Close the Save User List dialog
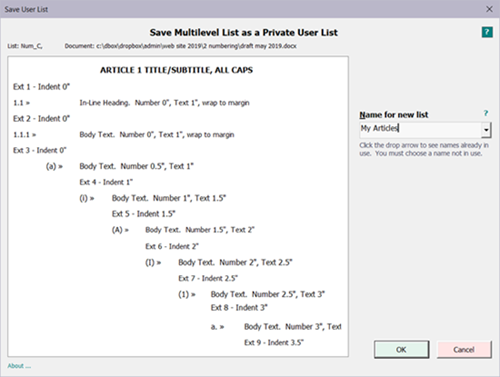The image size is (500, 377). tap(489, 9)
